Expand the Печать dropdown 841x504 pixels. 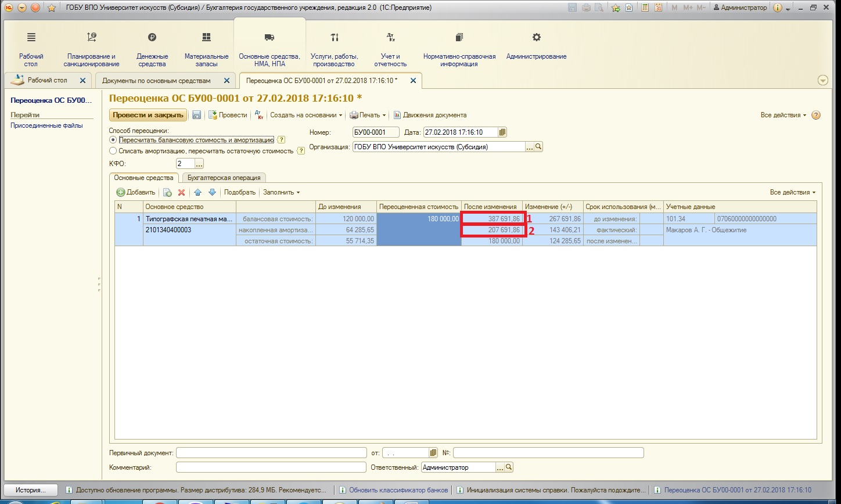pos(368,115)
